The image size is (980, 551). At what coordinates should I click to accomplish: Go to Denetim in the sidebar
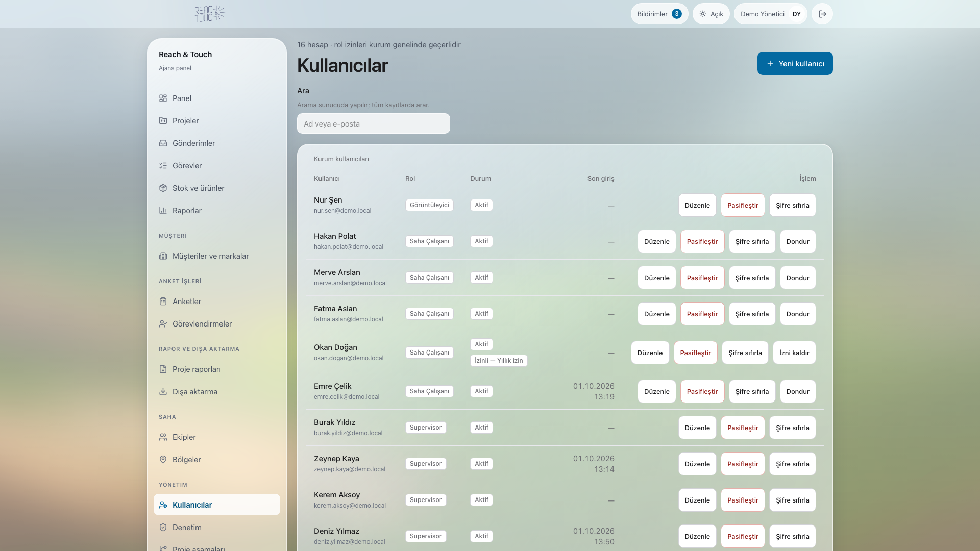click(x=217, y=528)
